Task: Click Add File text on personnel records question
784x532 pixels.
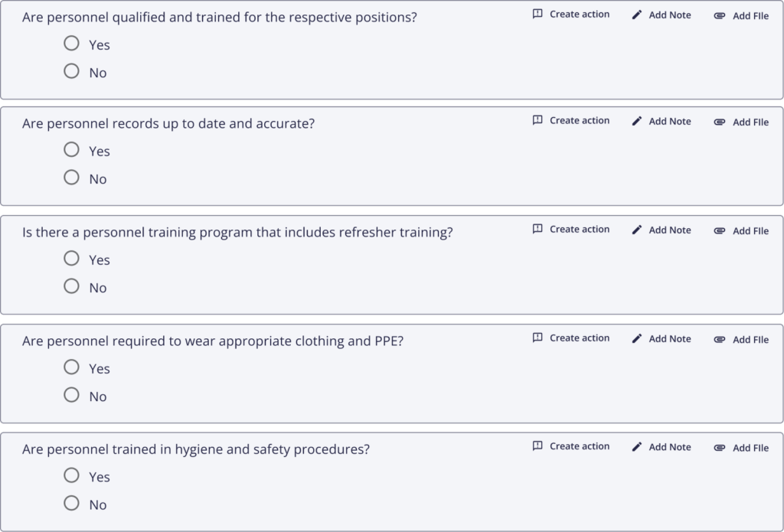Action: click(750, 122)
